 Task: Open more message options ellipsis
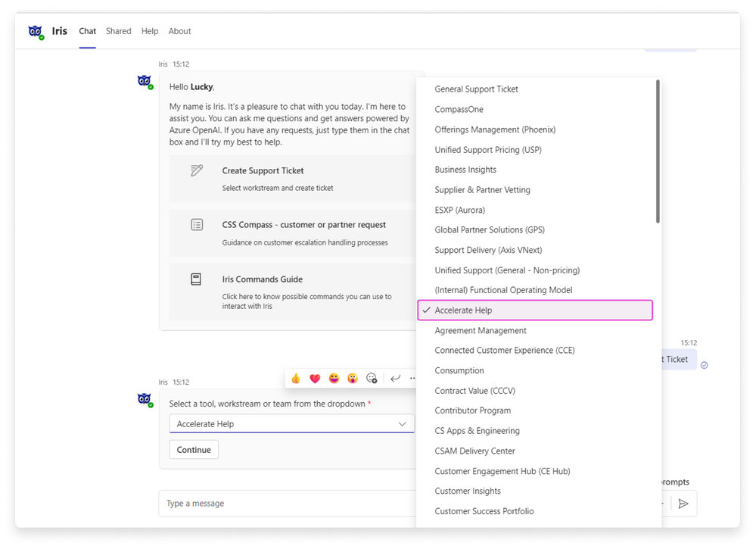click(412, 378)
